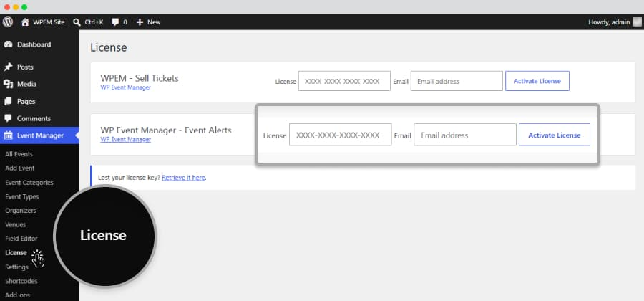Activate License for Event Alerts
644x301 pixels.
pos(555,135)
